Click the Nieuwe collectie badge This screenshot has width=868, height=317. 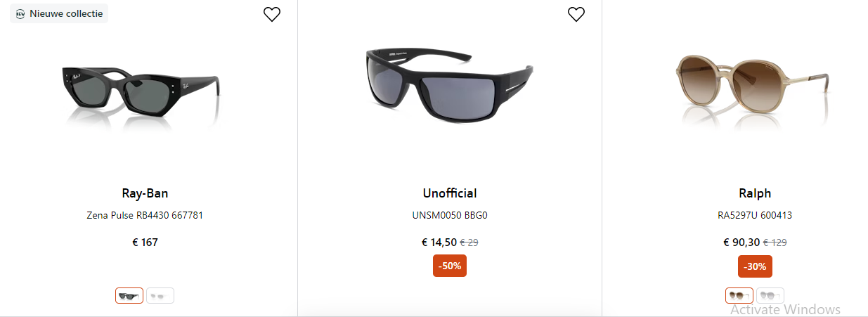pos(59,13)
